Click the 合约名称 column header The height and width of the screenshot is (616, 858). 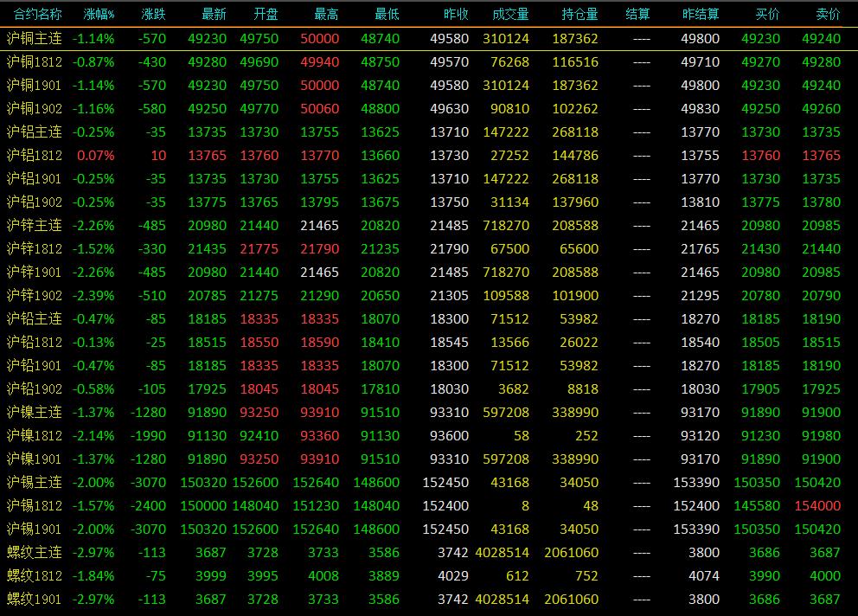coord(38,14)
